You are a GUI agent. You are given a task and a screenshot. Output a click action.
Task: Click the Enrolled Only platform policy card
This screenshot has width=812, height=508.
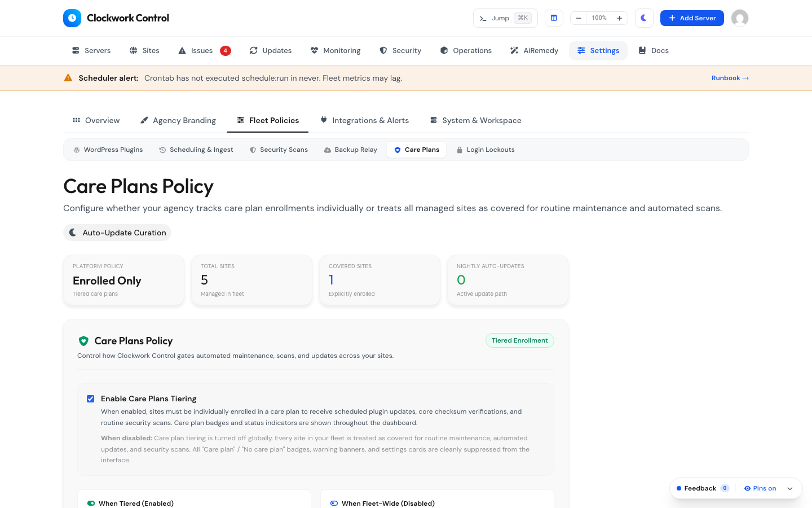124,280
